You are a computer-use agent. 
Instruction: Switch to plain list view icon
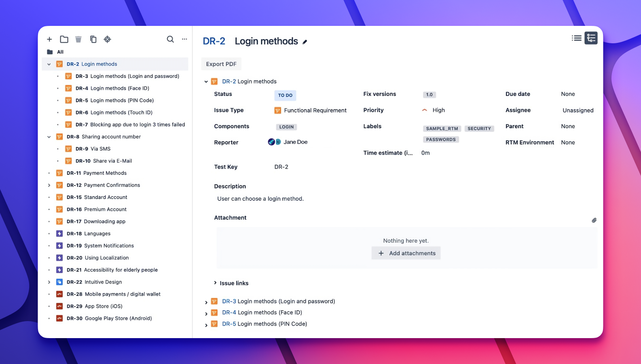[x=577, y=38]
